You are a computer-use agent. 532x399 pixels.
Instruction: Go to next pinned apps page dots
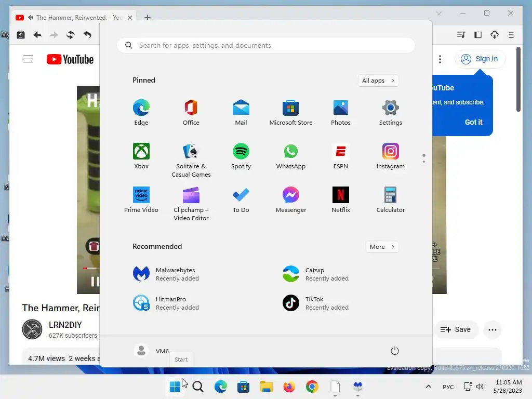coord(424,162)
